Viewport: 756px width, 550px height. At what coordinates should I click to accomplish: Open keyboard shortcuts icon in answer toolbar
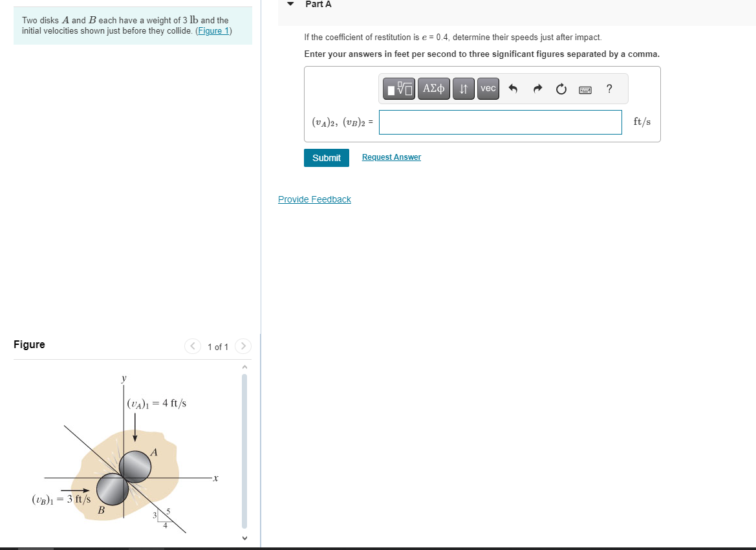pos(585,89)
